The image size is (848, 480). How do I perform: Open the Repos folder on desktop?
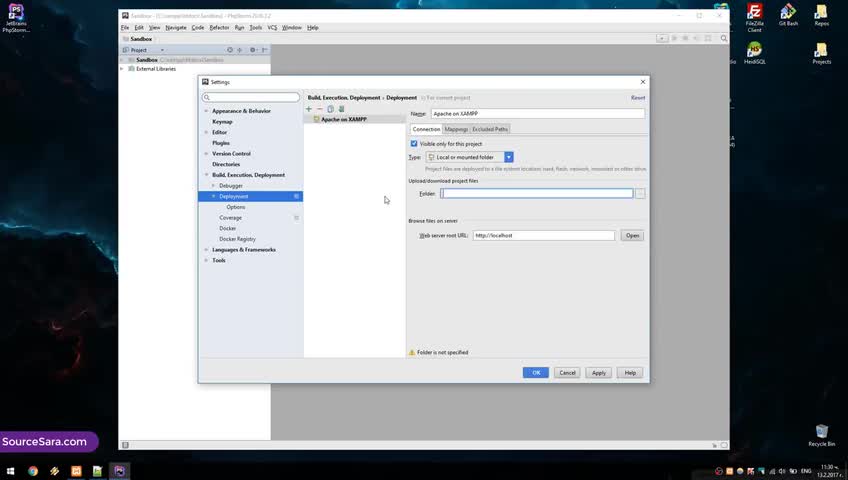click(x=822, y=15)
